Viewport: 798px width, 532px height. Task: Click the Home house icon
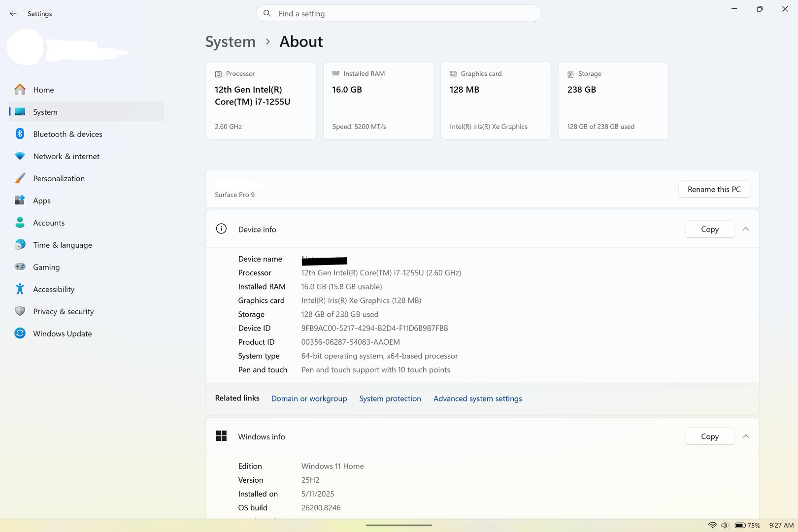click(20, 90)
